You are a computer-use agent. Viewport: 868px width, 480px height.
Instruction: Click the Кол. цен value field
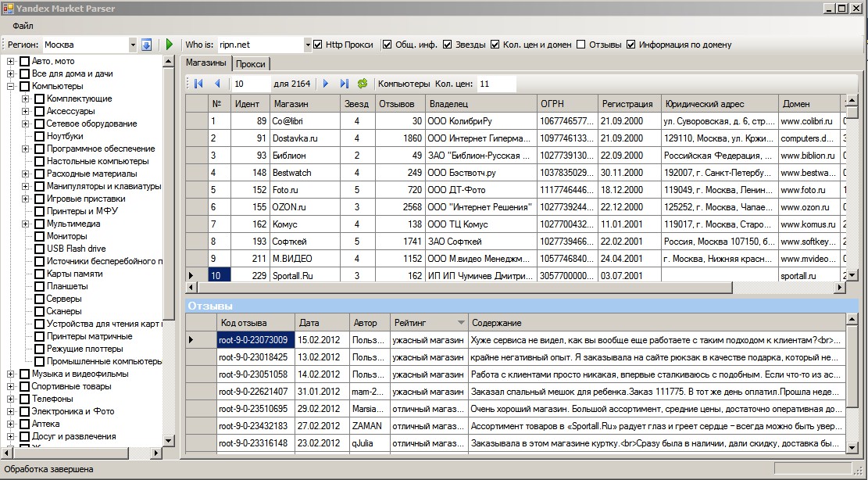tap(497, 84)
